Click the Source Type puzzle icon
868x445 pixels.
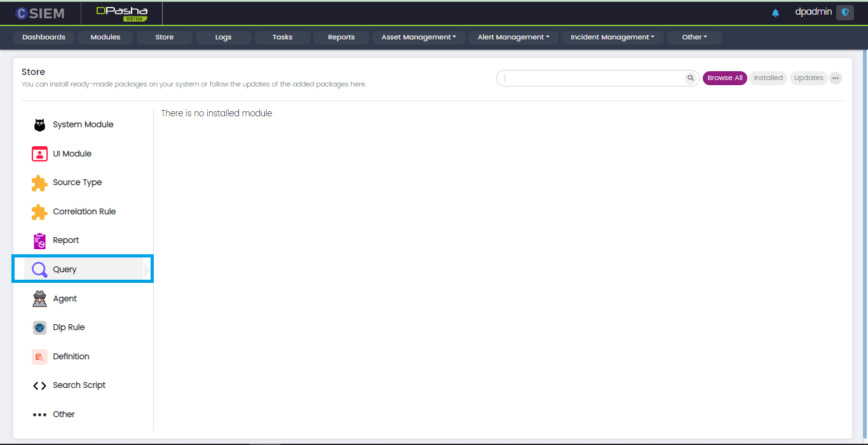(39, 183)
